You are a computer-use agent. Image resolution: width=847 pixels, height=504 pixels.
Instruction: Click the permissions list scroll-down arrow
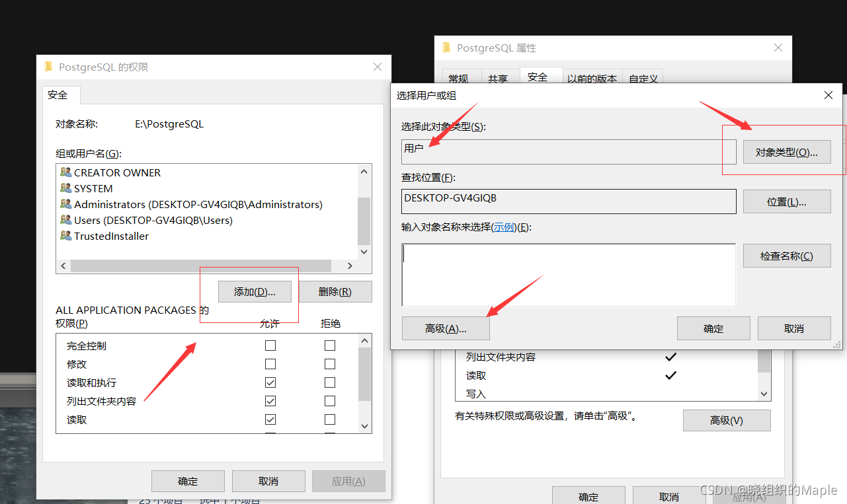364,427
